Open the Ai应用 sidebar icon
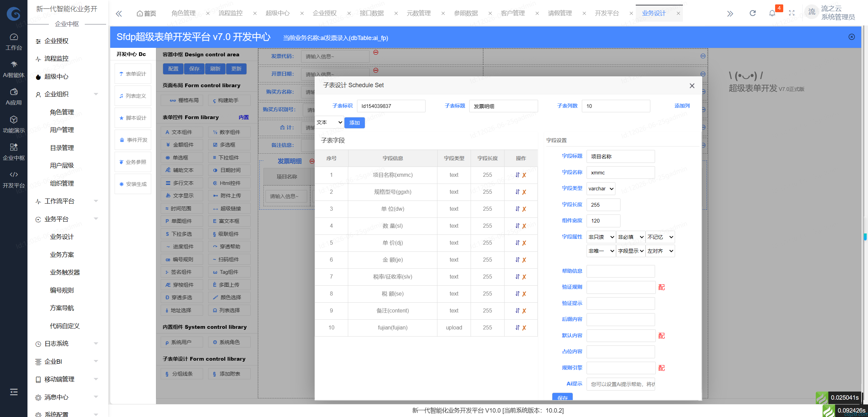 [14, 97]
